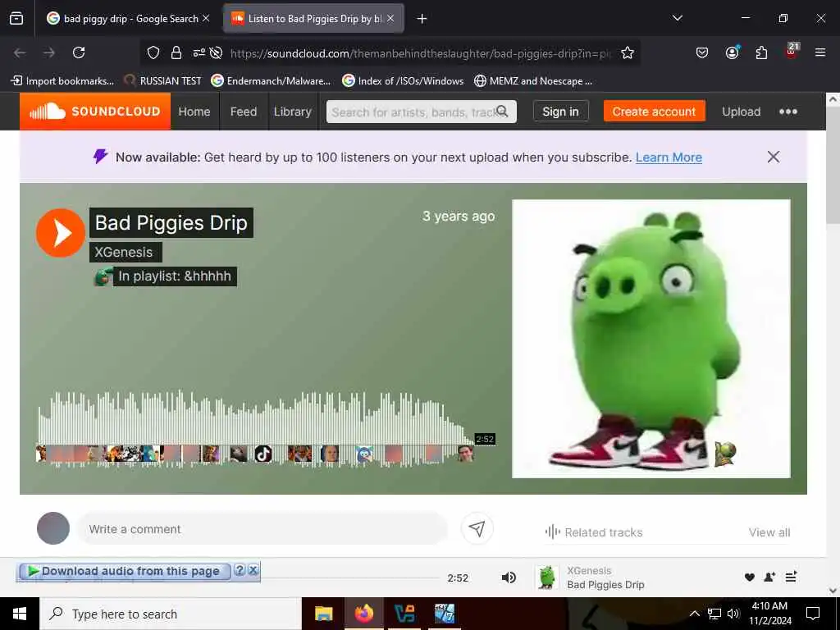Click the Windows Start button
Image resolution: width=840 pixels, height=630 pixels.
[20, 614]
